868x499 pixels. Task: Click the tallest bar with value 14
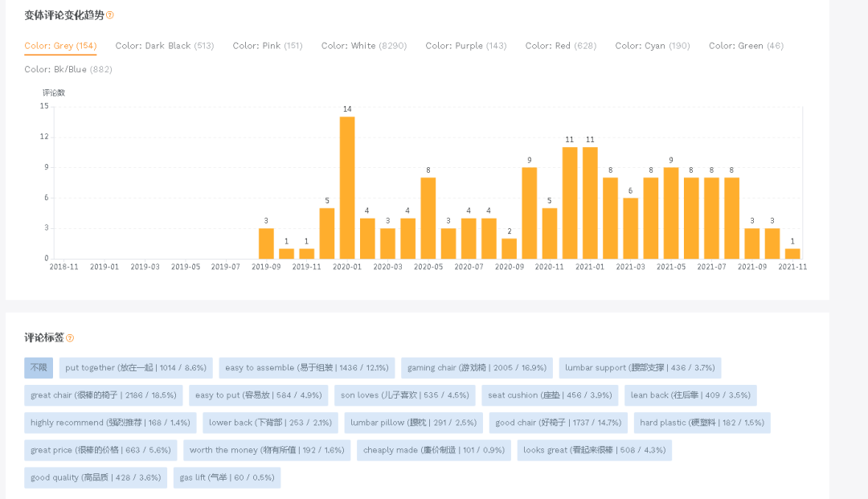click(x=347, y=187)
